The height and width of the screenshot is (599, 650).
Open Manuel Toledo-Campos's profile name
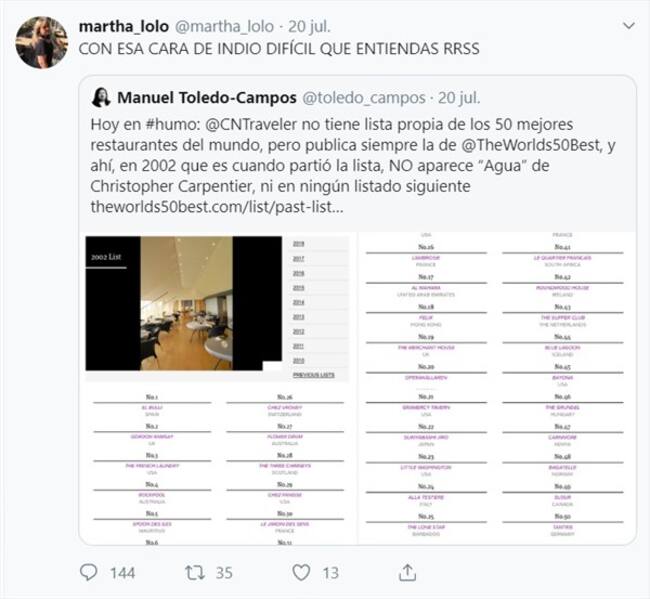[205, 98]
